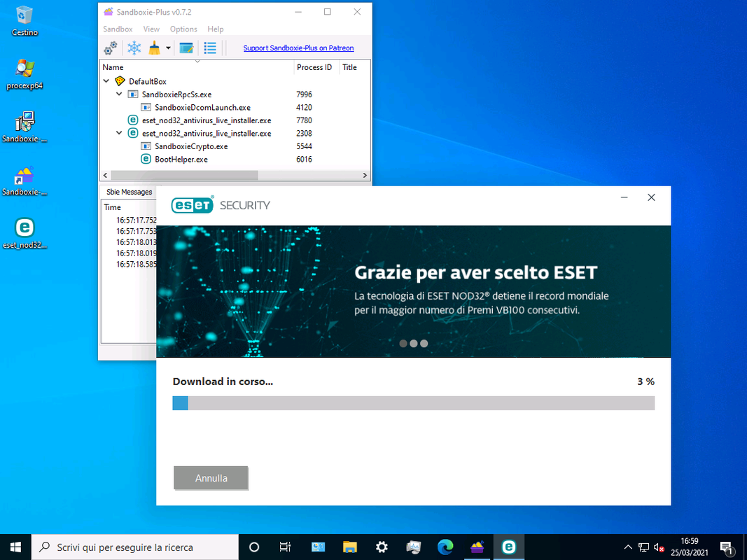Click the horizontal scrollbar left arrow
Viewport: 747px width, 560px height.
105,175
